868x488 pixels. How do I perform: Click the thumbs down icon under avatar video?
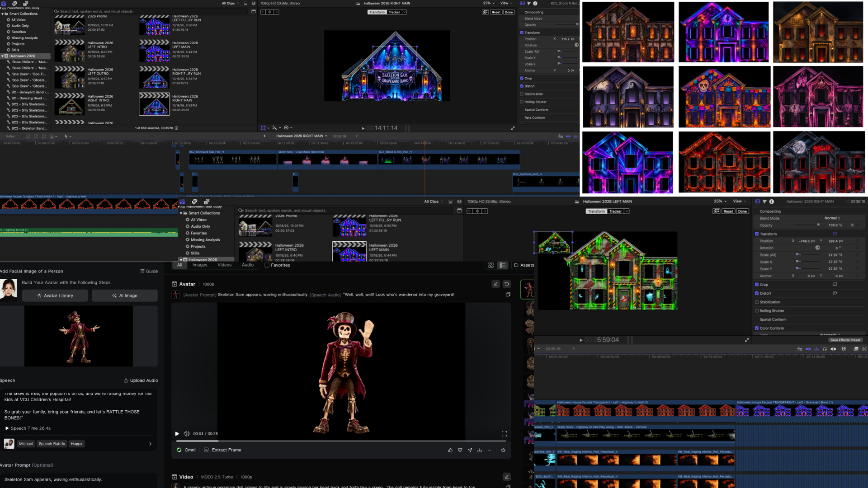coord(460,450)
